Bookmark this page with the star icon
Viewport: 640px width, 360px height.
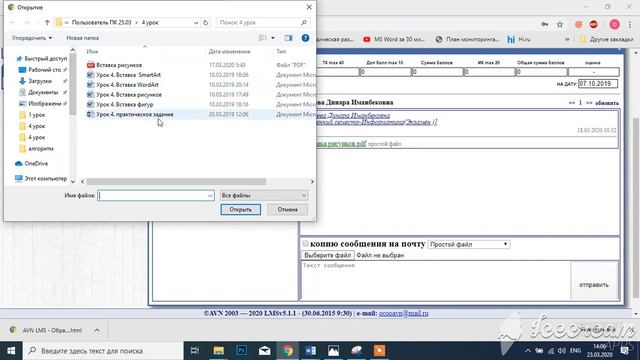coord(560,24)
